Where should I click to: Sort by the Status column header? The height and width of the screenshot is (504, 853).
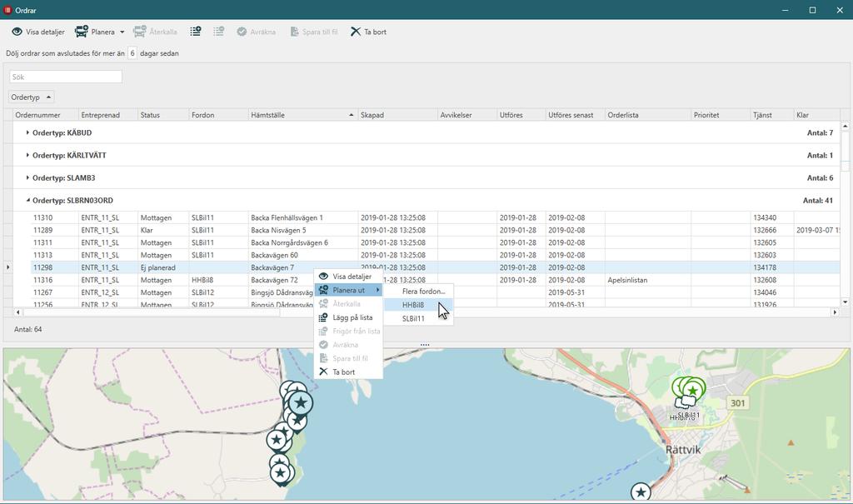click(x=163, y=115)
